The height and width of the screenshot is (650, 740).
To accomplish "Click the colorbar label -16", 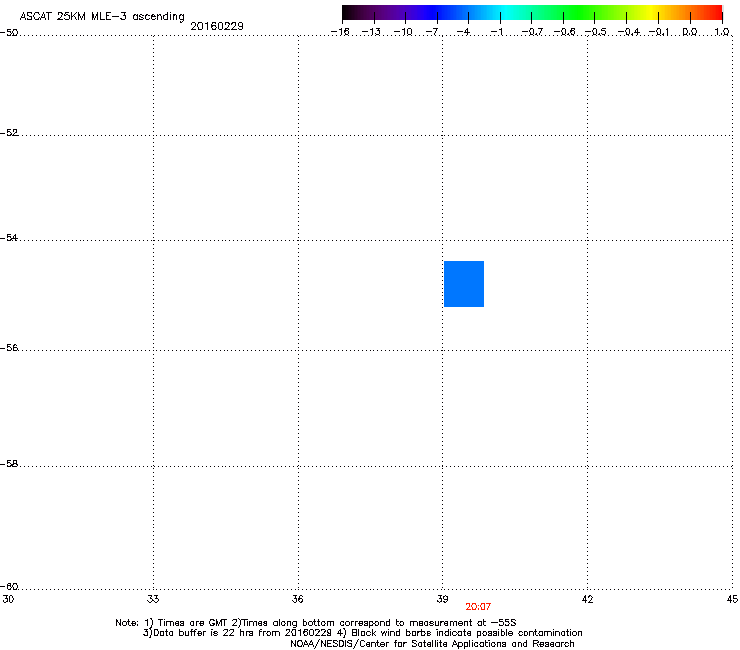I will coord(340,32).
